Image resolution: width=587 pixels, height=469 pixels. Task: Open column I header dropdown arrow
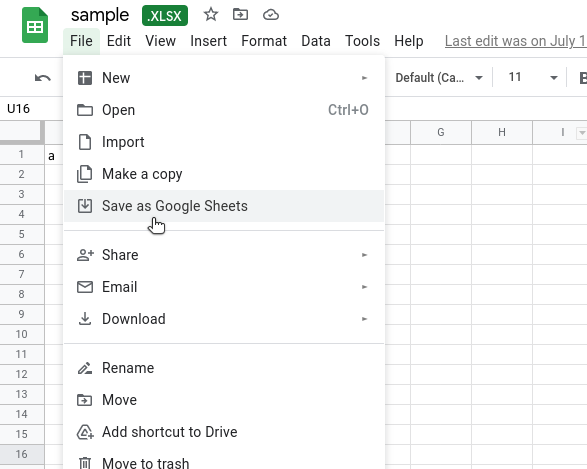(x=581, y=133)
